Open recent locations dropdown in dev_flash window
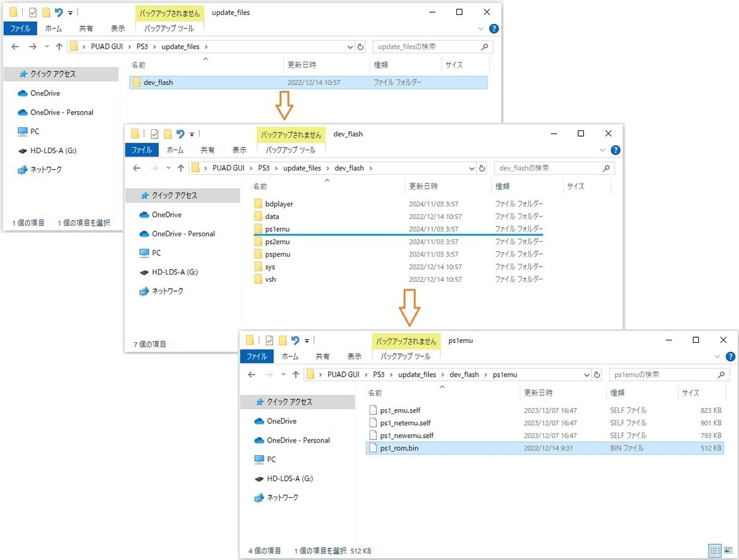Viewport: 739px width, 560px height. pyautogui.click(x=168, y=167)
